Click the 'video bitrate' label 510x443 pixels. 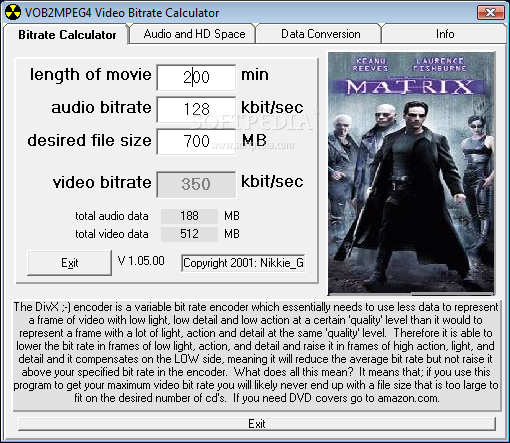tap(102, 183)
